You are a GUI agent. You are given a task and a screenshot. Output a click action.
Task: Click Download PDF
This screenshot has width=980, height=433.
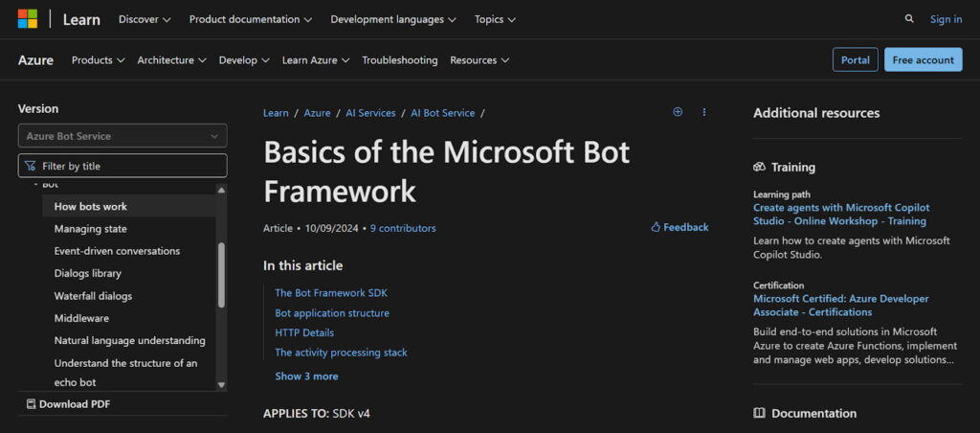tap(68, 404)
